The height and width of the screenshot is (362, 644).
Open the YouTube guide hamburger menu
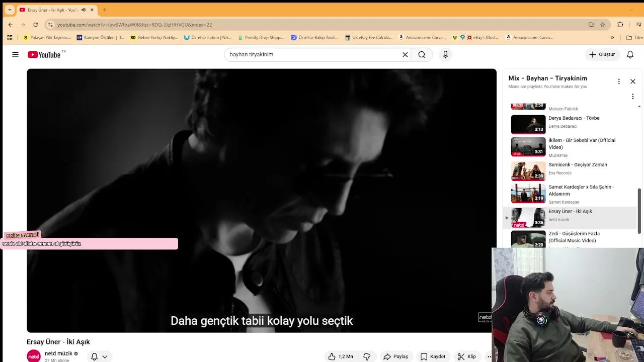15,54
